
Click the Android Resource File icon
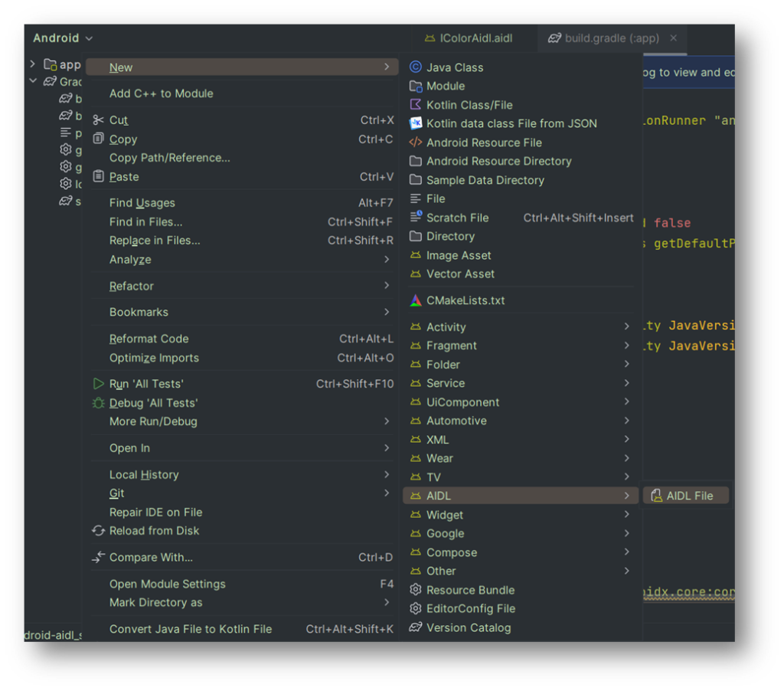(x=416, y=142)
